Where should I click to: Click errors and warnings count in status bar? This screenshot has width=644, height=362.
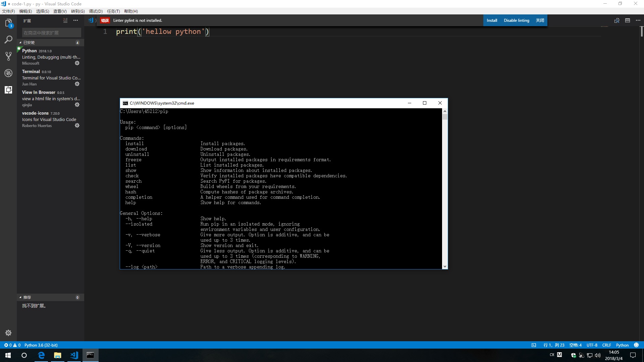(x=12, y=345)
